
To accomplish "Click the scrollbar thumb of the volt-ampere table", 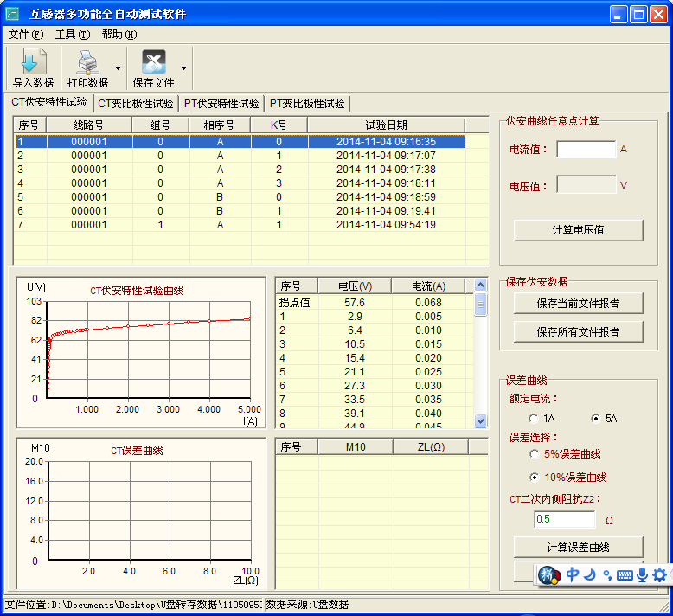I will click(x=481, y=305).
